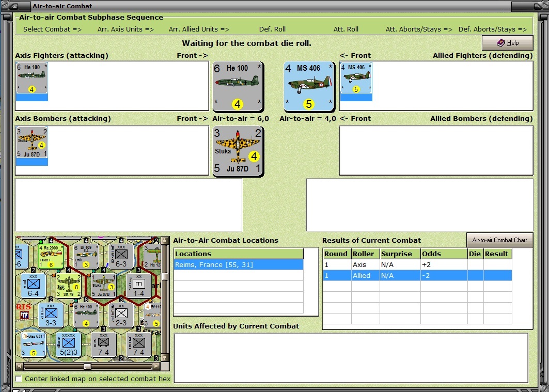This screenshot has height=392, width=549.
Task: Click the Result column header
Action: (x=497, y=254)
